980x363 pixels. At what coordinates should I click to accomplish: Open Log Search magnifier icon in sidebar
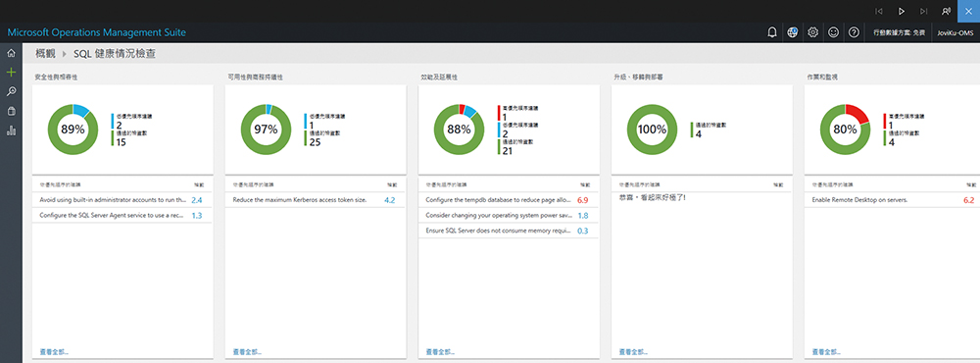[x=11, y=91]
